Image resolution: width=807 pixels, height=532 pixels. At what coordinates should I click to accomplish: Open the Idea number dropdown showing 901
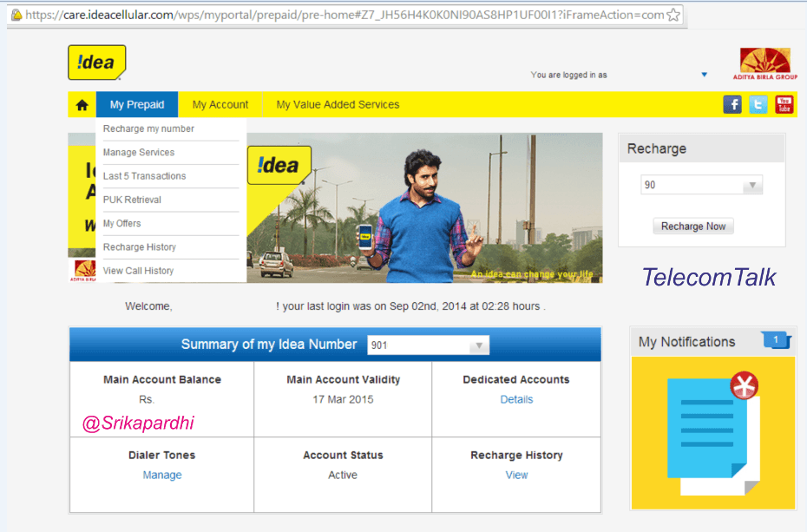pos(428,345)
